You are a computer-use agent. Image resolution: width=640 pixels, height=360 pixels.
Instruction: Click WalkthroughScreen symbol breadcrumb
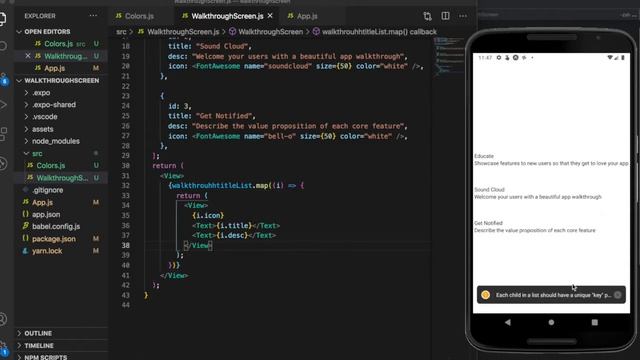[x=270, y=31]
